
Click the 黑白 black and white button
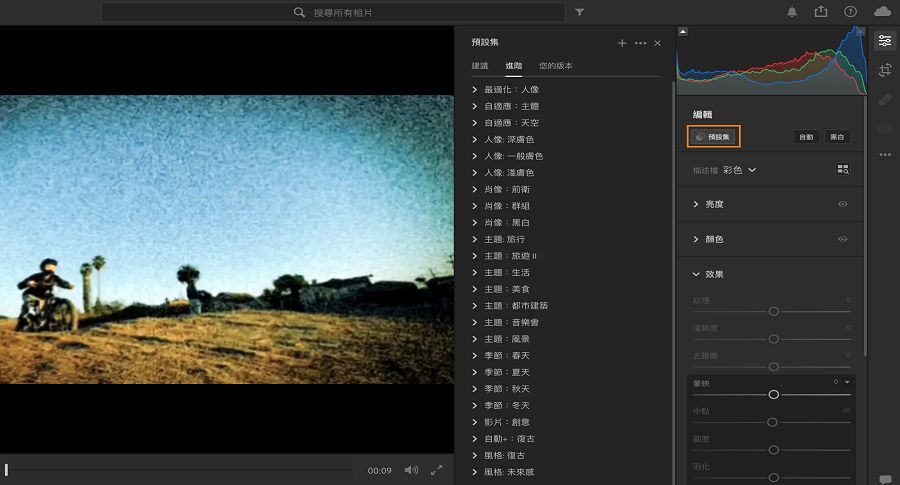(x=837, y=137)
